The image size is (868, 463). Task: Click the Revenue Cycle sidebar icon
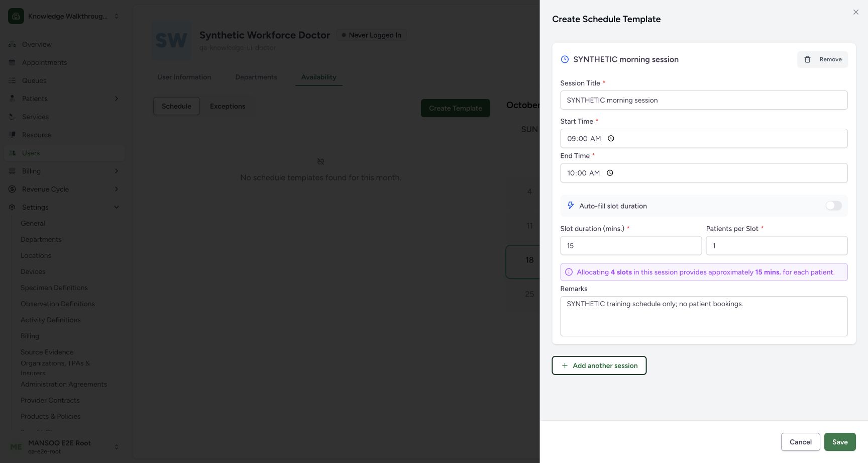click(x=12, y=189)
